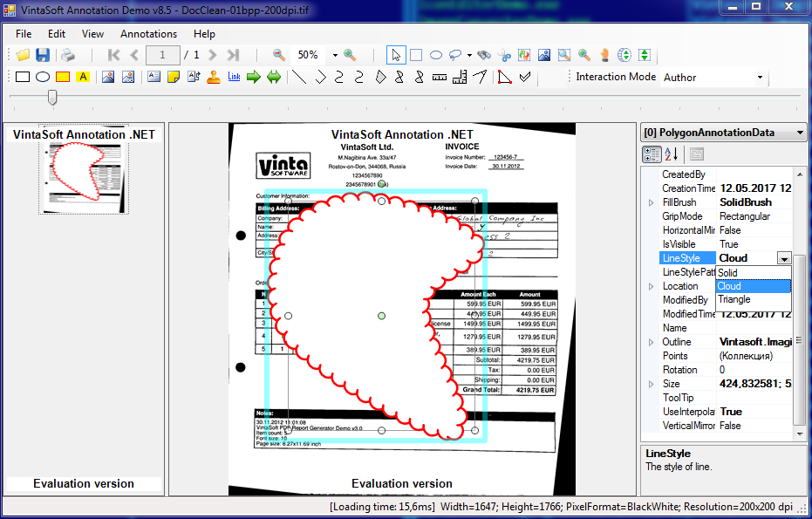Add the red-cornered triangle angle annotation
Image resolution: width=812 pixels, height=519 pixels.
click(x=504, y=77)
